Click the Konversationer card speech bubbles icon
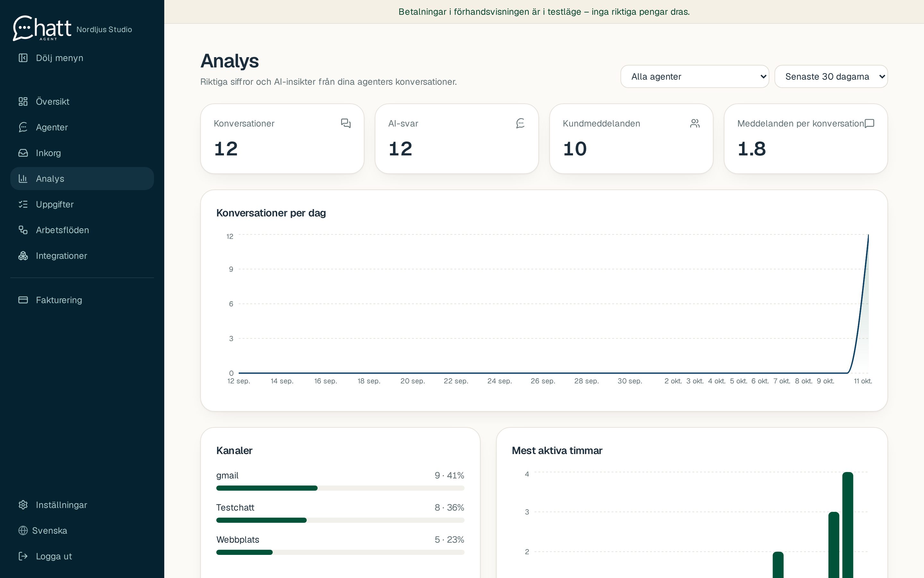Viewport: 924px width, 578px height. 346,123
